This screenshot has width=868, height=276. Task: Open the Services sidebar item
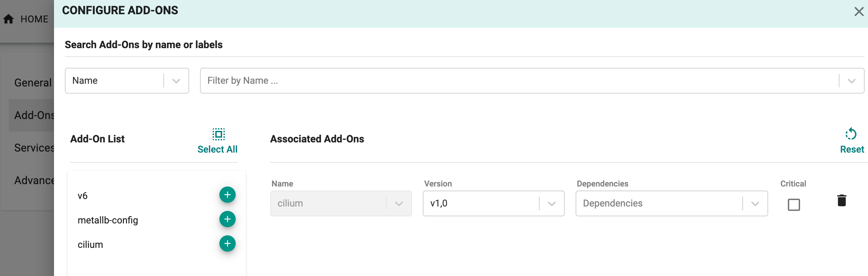34,148
